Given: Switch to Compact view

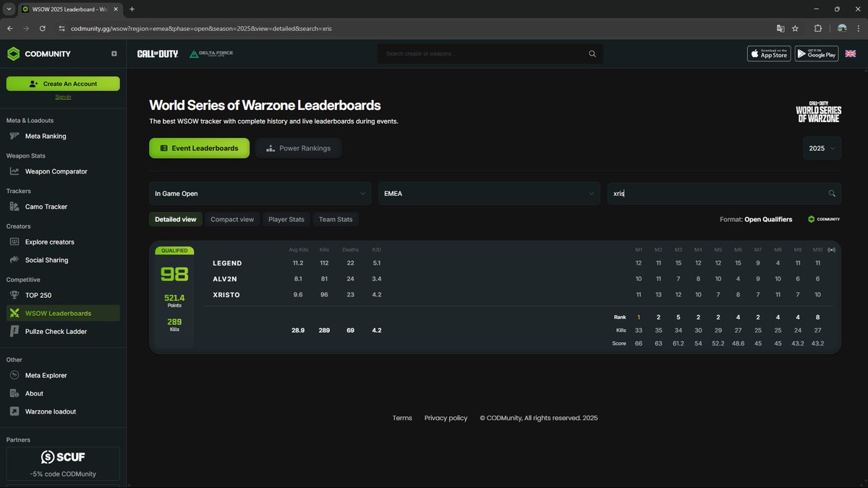Looking at the screenshot, I should tap(232, 219).
